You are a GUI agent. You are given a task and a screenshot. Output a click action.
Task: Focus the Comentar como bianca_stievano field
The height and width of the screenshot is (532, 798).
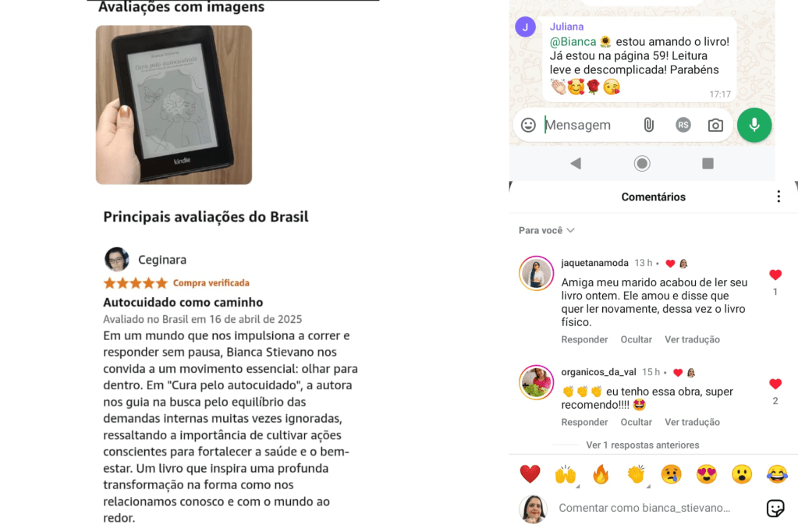point(644,508)
